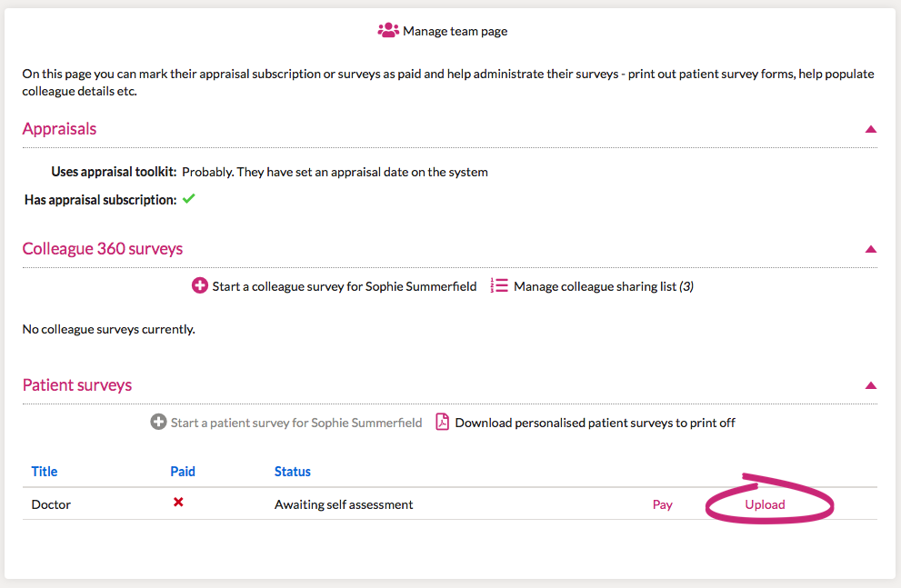Screen dimensions: 901x588
Task: Click the greyed plus icon for patient survey
Action: pos(159,423)
